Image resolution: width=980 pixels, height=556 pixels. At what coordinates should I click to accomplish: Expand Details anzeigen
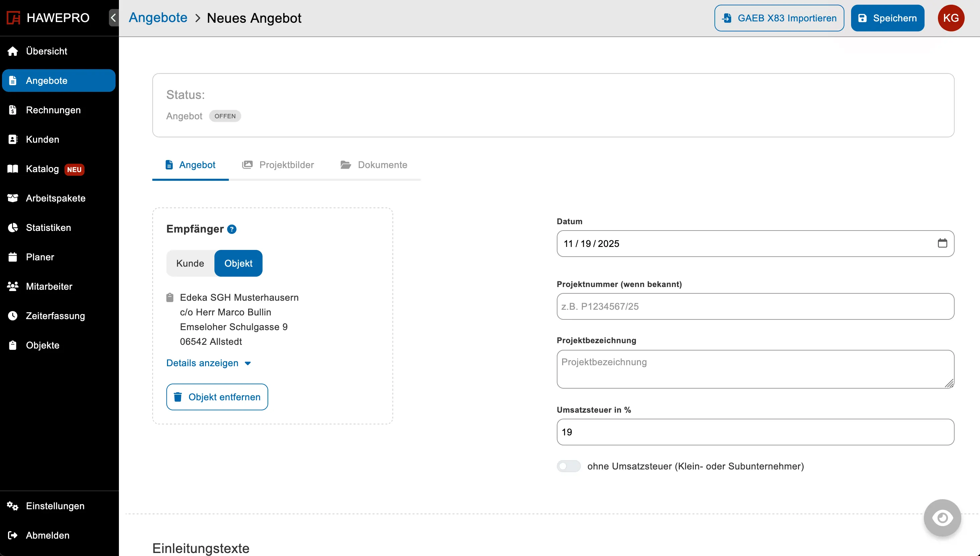tap(208, 363)
